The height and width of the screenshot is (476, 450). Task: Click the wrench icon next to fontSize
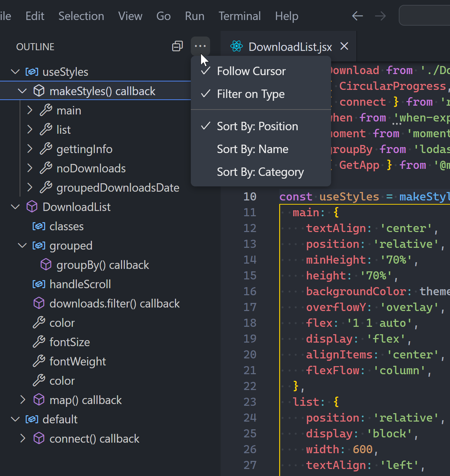(x=39, y=342)
